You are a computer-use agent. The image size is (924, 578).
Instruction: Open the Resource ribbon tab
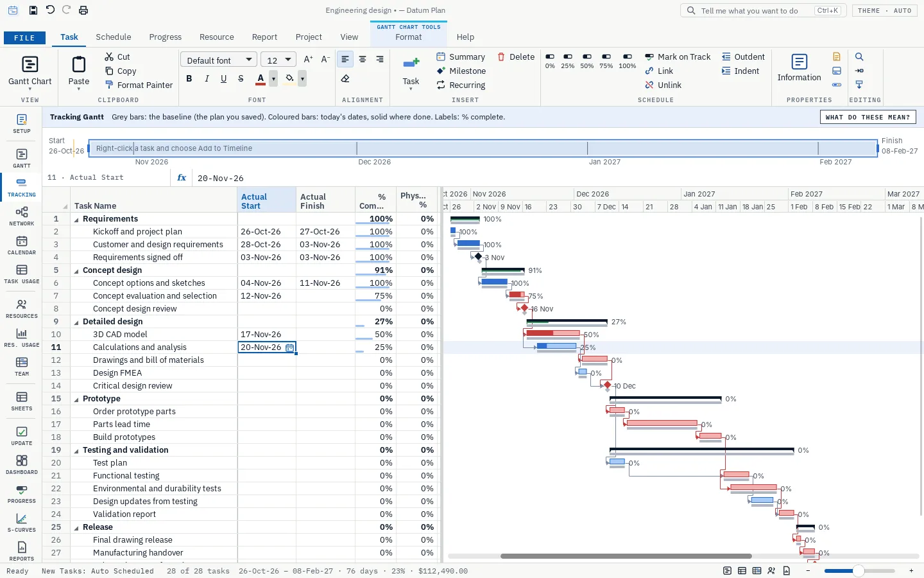pos(217,37)
